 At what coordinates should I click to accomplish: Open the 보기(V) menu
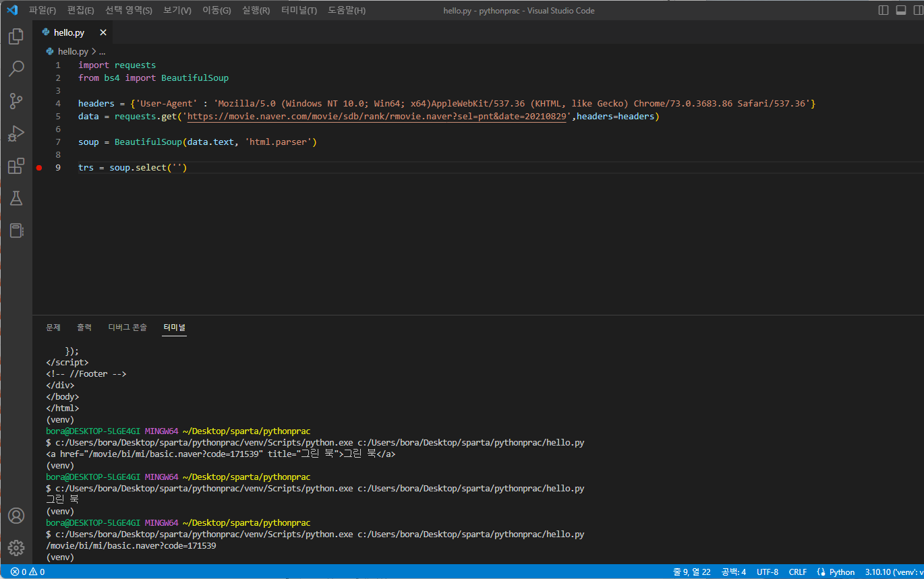pyautogui.click(x=177, y=11)
